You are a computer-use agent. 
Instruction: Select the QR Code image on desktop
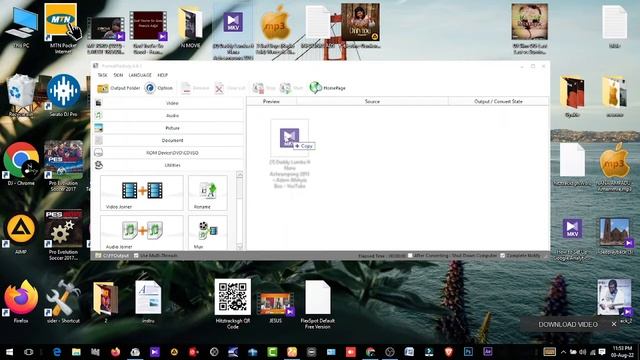pos(233,304)
